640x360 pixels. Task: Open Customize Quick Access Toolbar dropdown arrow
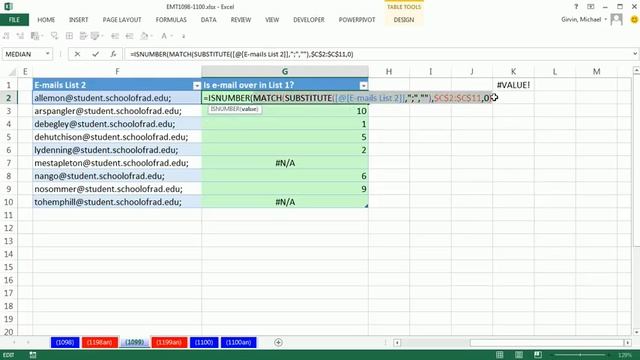pyautogui.click(x=184, y=36)
